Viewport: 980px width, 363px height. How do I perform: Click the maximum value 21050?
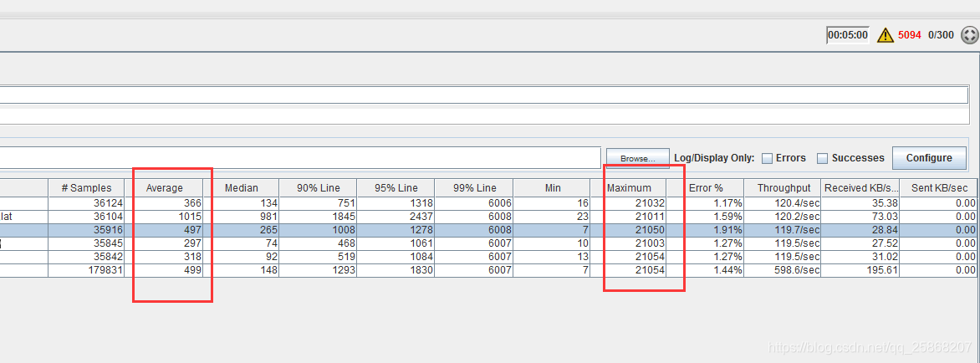[629, 230]
